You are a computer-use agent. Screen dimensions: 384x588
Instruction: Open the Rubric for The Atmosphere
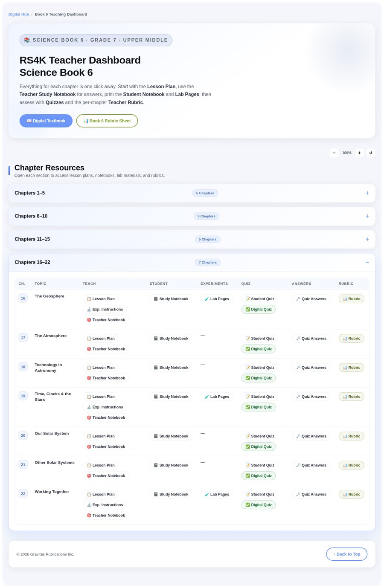coord(352,339)
